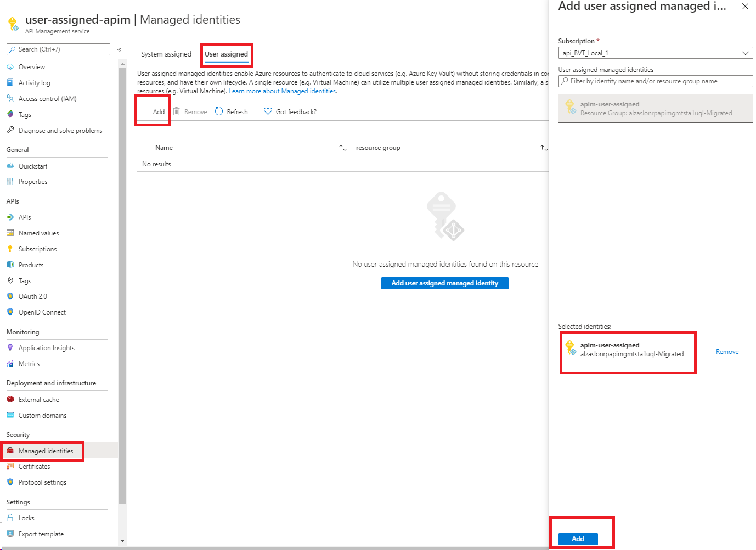Click Add user assigned managed identity button

tap(445, 283)
